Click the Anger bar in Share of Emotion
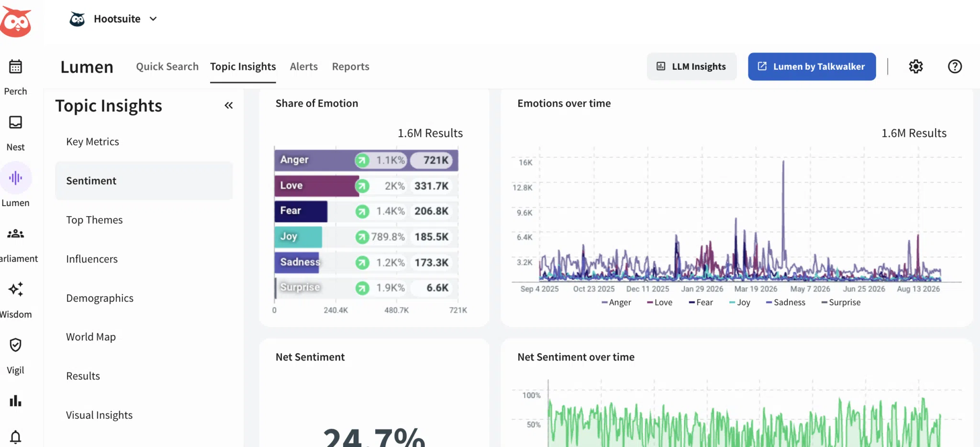 tap(366, 160)
